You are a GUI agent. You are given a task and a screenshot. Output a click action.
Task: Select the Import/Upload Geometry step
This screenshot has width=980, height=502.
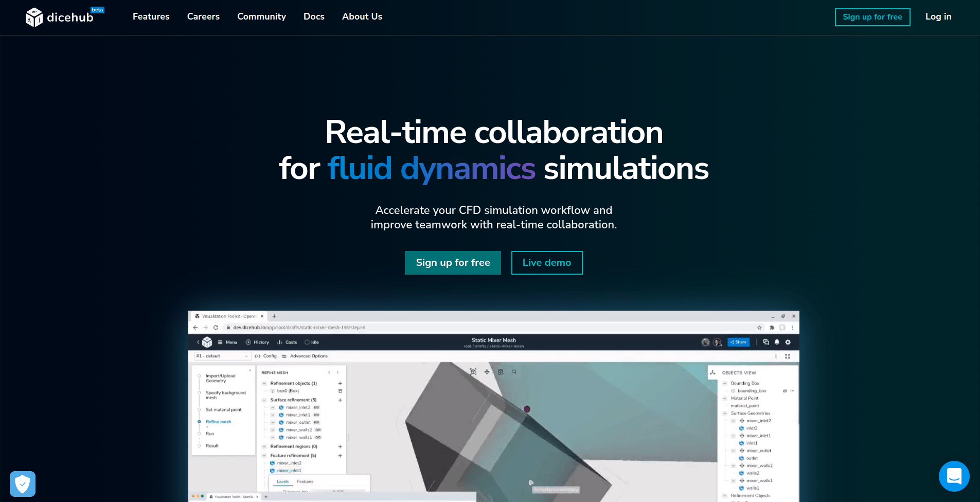[220, 378]
